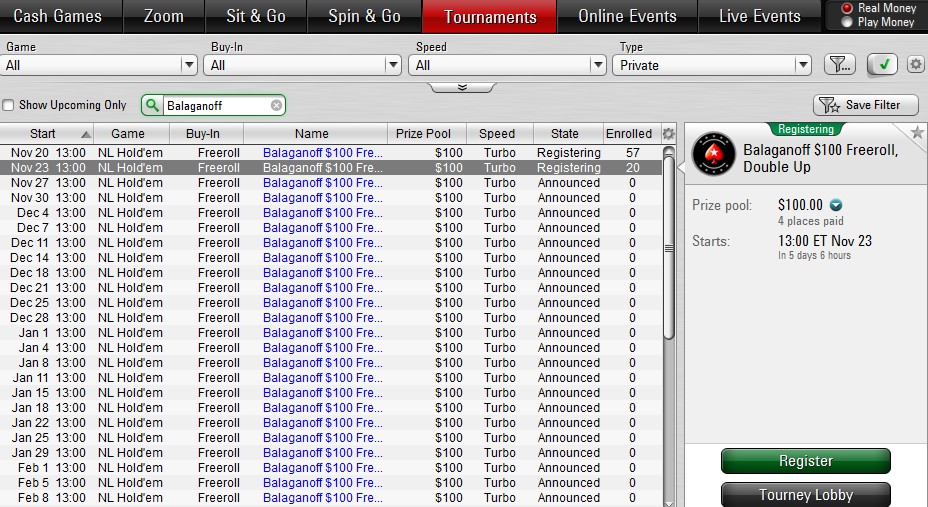Expand the additional filters chevron

coord(462,88)
